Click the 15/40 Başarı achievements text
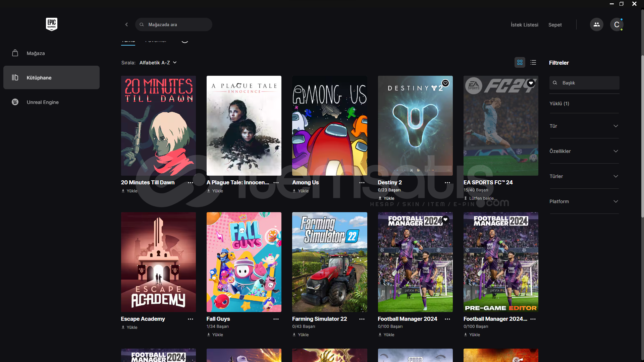 pyautogui.click(x=476, y=190)
